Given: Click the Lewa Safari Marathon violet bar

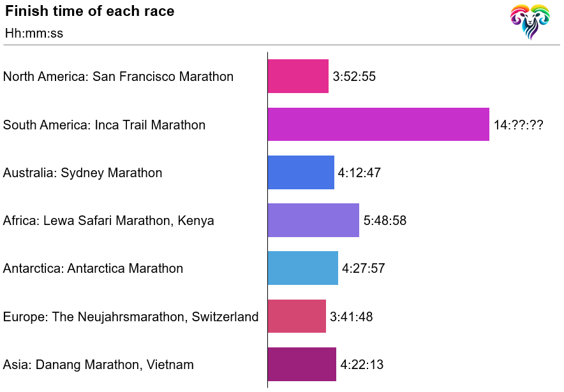Looking at the screenshot, I should point(313,221).
